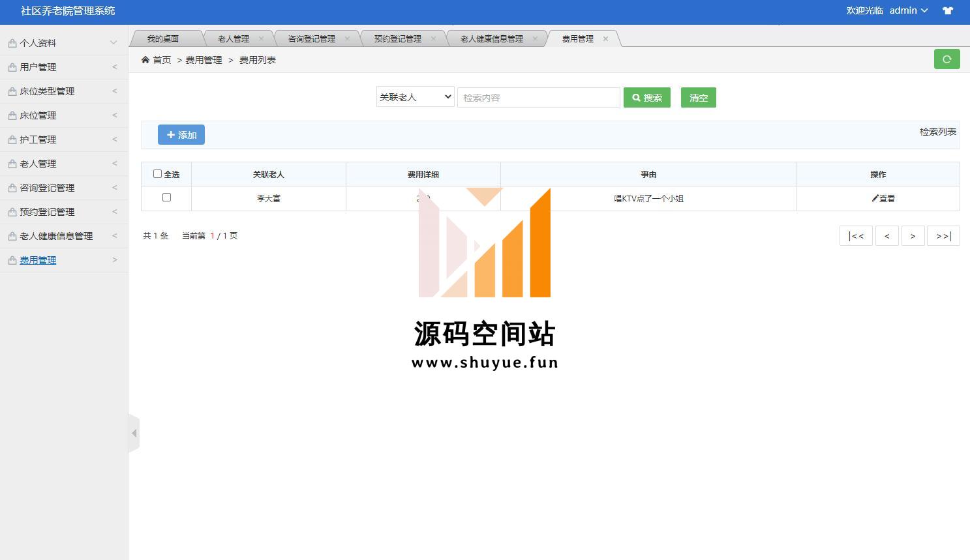This screenshot has width=970, height=560.
Task: Click the lock icon beside 费用管理
Action: pos(12,260)
